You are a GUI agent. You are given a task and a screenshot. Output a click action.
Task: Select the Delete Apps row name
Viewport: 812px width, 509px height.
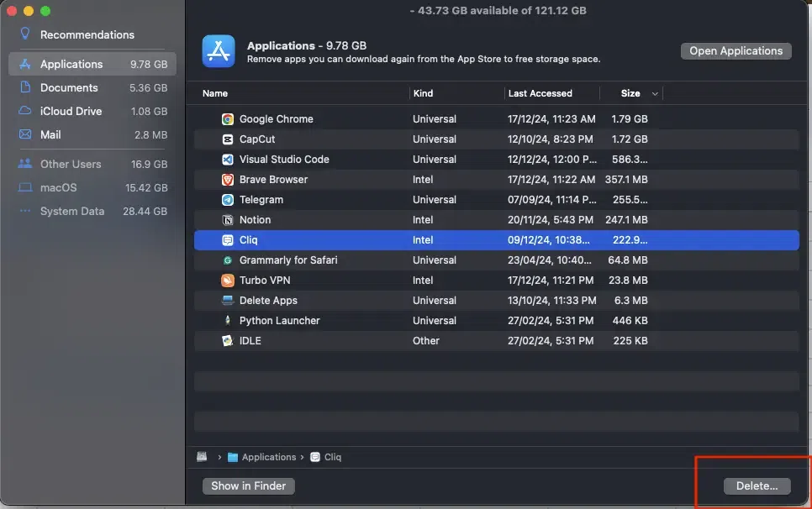pyautogui.click(x=268, y=301)
